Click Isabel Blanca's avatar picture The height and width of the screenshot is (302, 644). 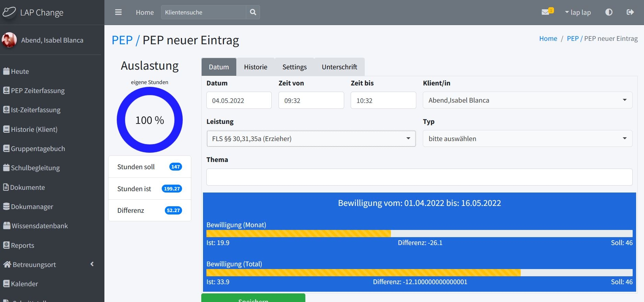point(9,40)
